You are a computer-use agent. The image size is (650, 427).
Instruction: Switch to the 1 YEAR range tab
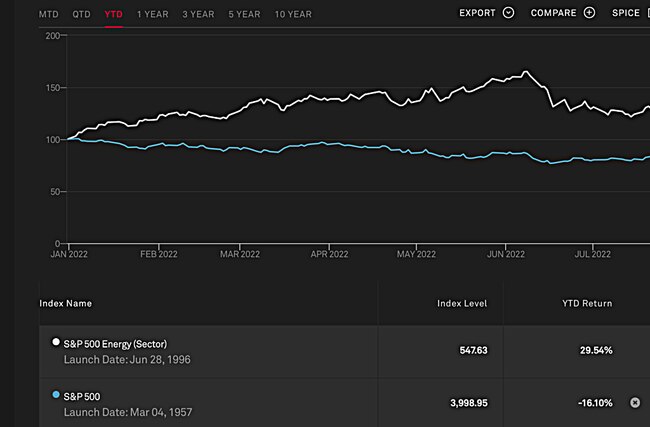click(x=153, y=14)
